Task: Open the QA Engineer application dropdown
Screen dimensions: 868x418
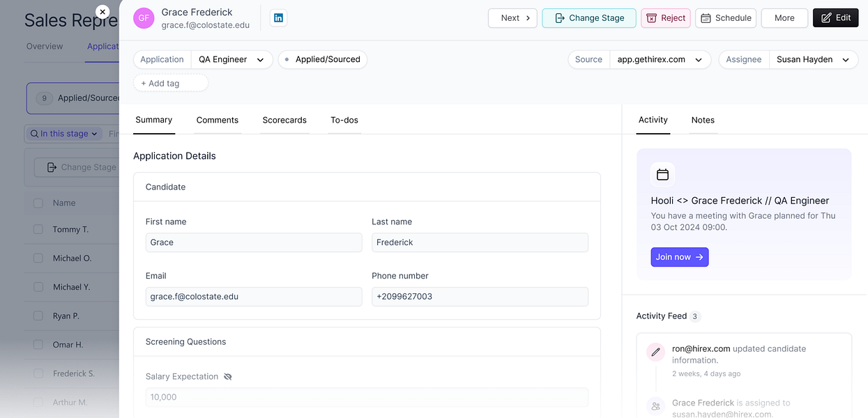Action: point(231,59)
